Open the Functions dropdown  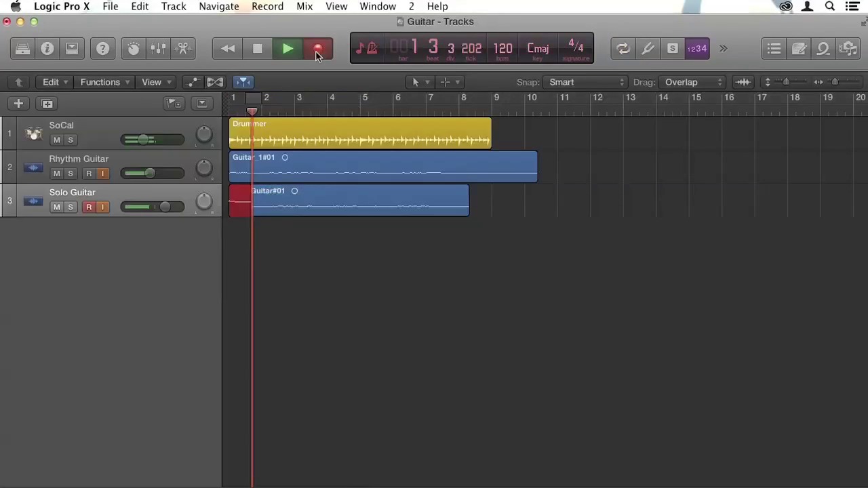[x=104, y=82]
